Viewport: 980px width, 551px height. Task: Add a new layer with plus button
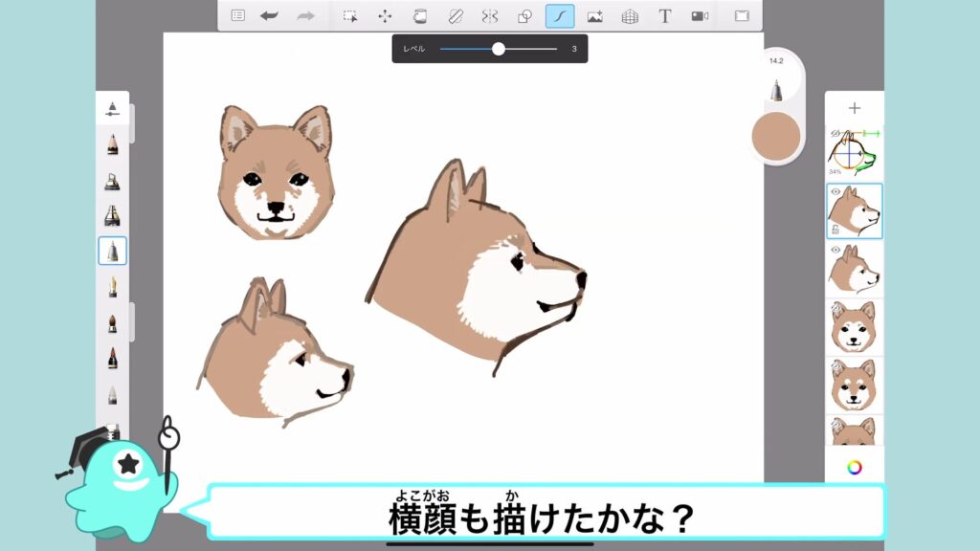[854, 108]
